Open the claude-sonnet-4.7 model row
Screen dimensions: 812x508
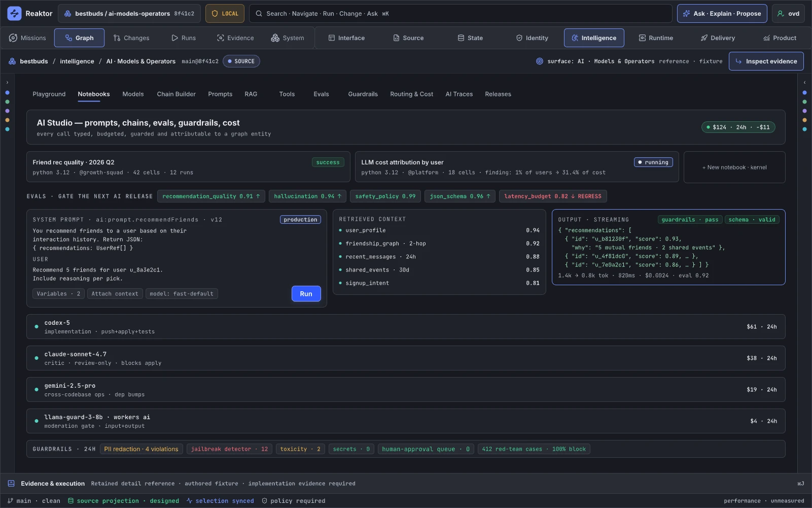pos(406,358)
